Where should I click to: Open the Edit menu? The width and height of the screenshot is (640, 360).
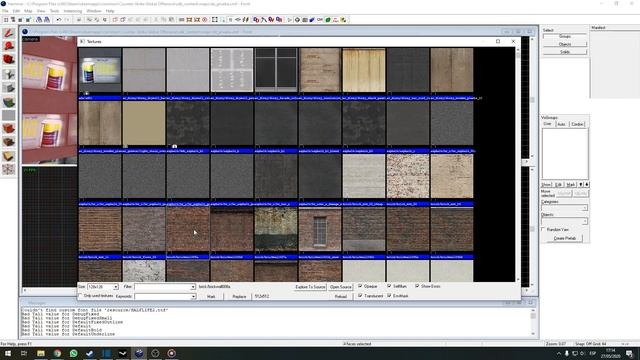16,11
